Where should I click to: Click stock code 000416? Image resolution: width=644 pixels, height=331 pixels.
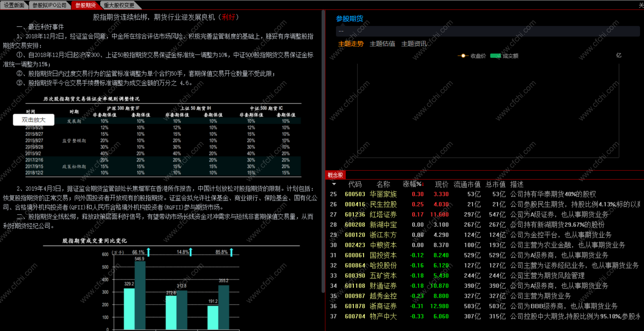click(355, 204)
